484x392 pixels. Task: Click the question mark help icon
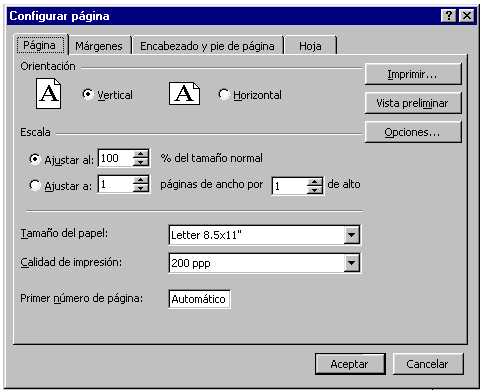coord(448,16)
